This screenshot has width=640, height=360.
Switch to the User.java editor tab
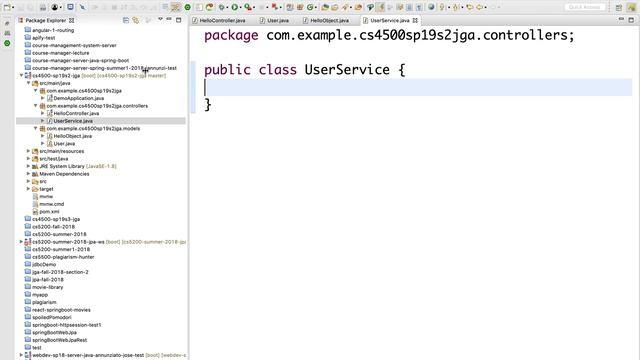point(274,20)
